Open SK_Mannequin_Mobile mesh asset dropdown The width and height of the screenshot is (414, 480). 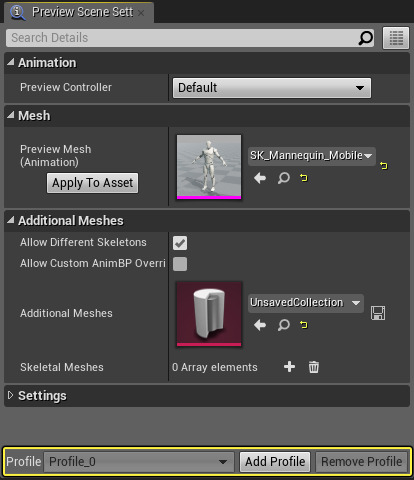pyautogui.click(x=312, y=155)
